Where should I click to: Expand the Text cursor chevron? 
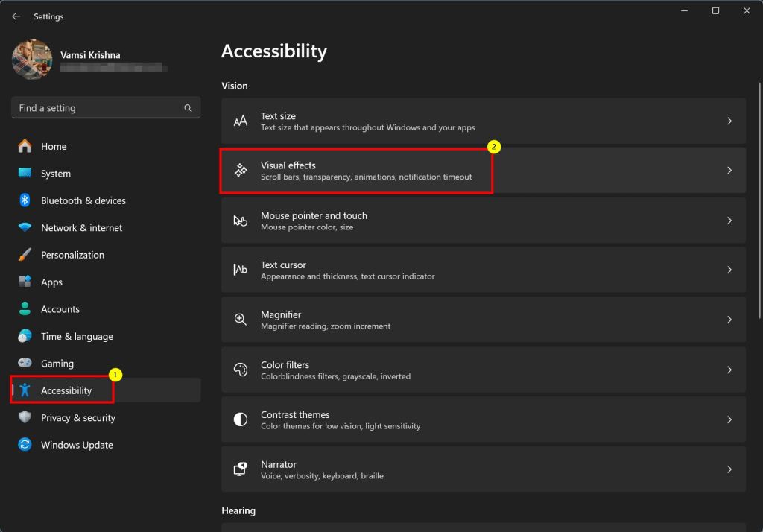click(x=729, y=270)
